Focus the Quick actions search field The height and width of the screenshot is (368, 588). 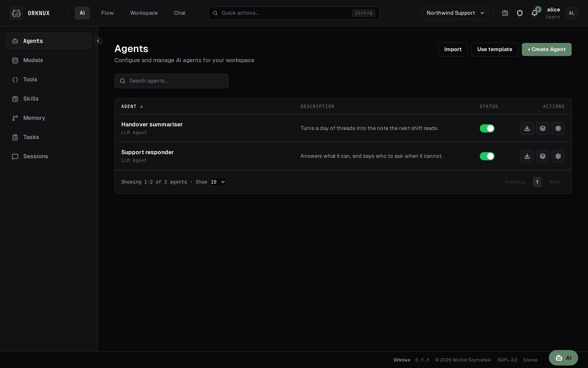click(x=294, y=13)
